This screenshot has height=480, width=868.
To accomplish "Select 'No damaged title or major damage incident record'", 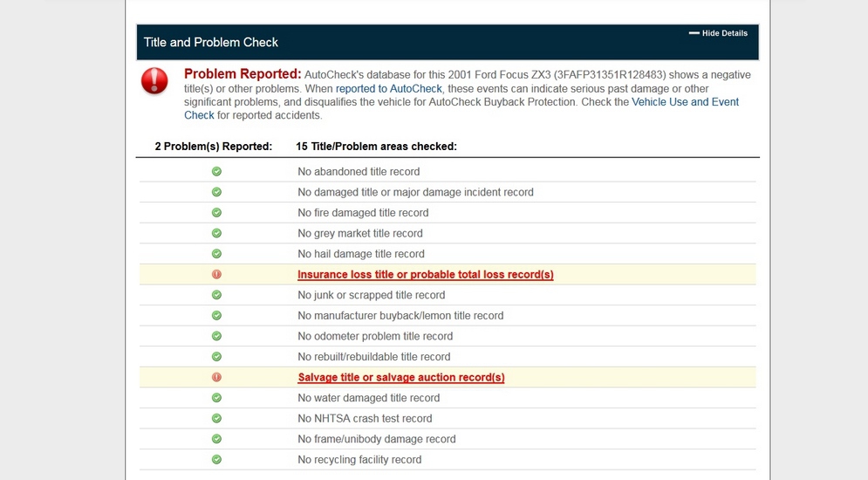I will click(416, 192).
